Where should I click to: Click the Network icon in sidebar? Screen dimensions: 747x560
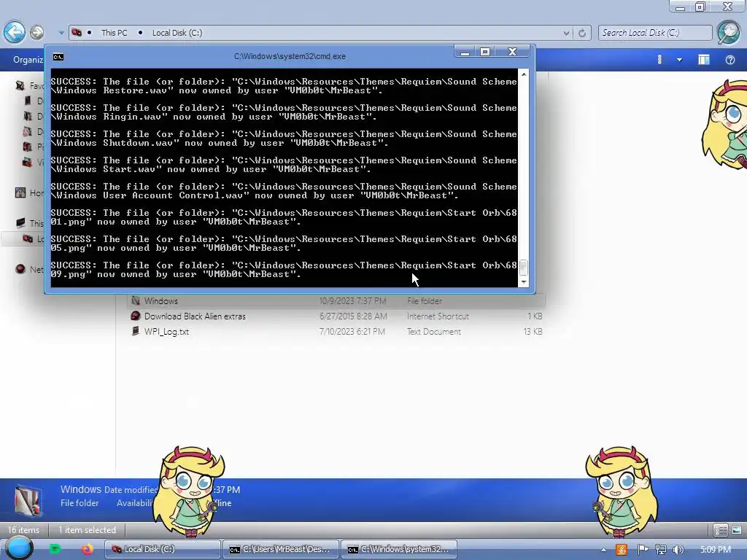pyautogui.click(x=20, y=269)
